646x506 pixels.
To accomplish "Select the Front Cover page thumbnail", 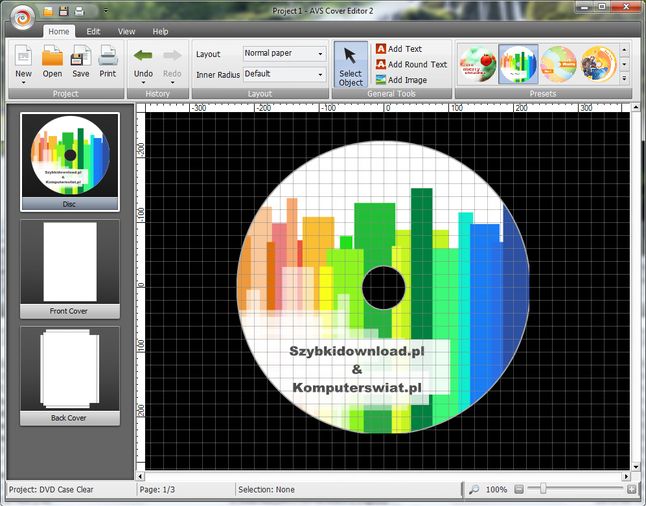I will pyautogui.click(x=70, y=269).
